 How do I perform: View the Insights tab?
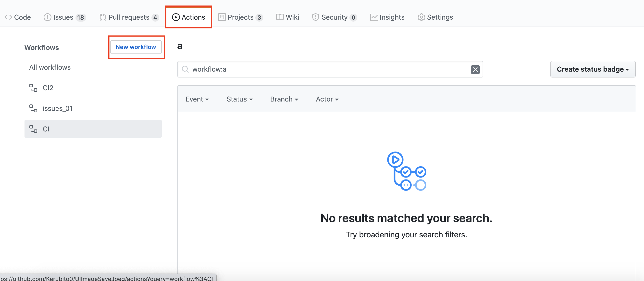point(387,17)
